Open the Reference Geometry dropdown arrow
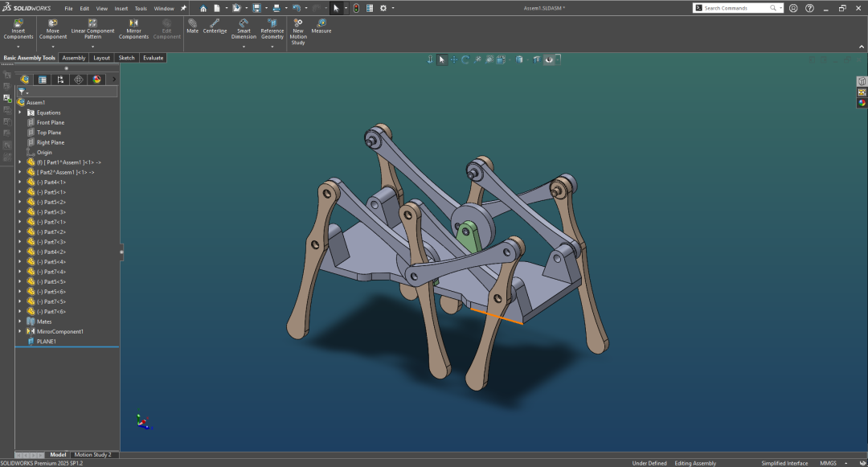The image size is (868, 467). pos(272,47)
